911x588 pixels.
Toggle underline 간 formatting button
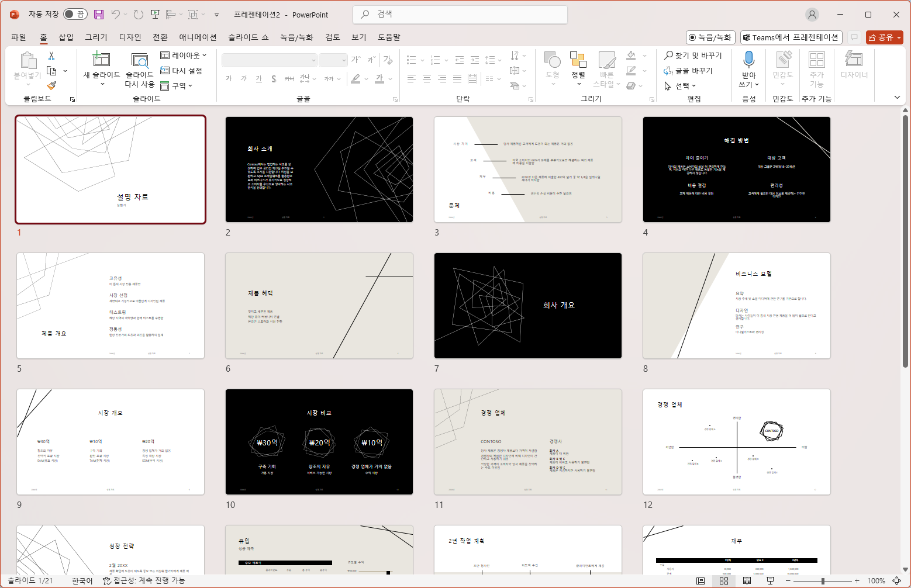(259, 78)
